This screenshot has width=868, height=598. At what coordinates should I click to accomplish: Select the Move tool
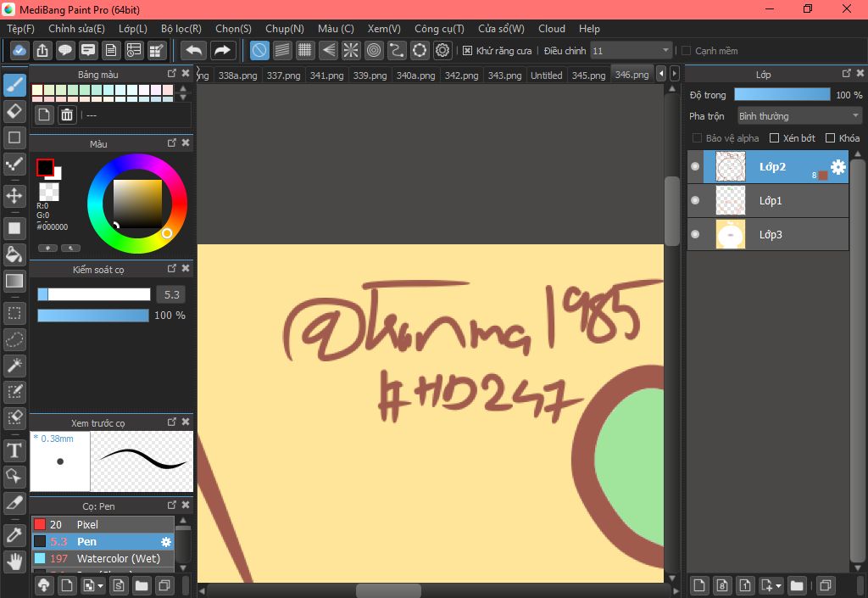coord(14,195)
